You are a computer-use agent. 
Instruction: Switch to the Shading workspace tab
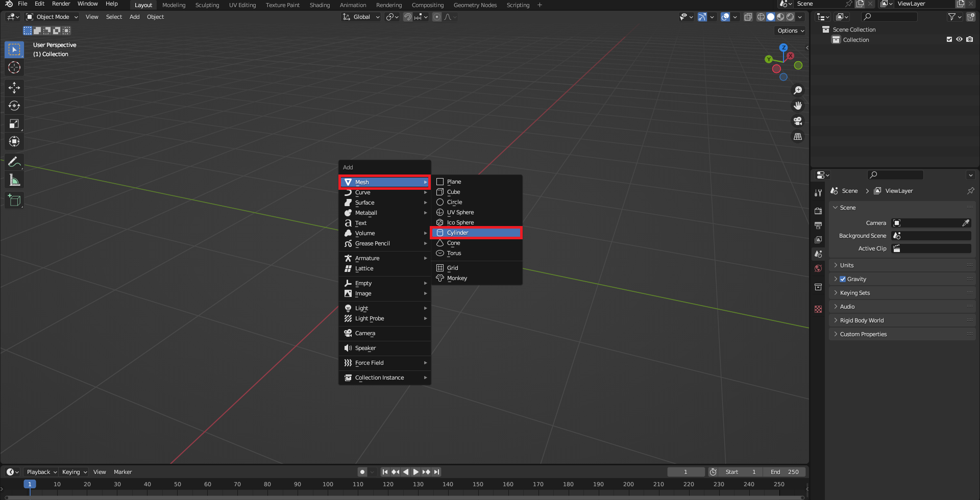pyautogui.click(x=320, y=5)
